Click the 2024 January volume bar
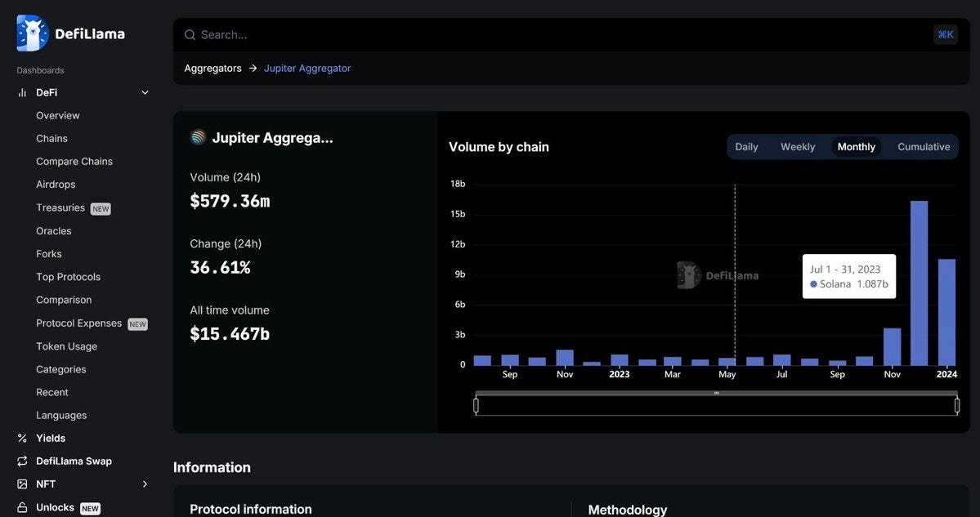The height and width of the screenshot is (517, 980). (946, 312)
